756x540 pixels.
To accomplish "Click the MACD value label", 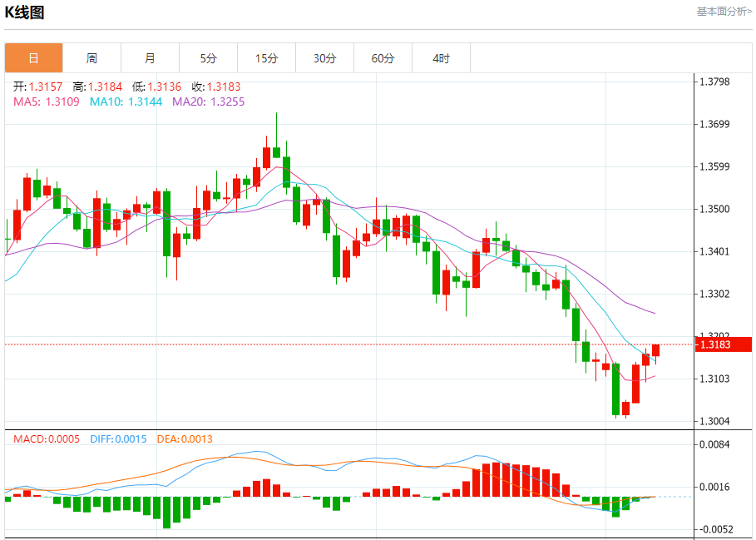I will coord(44,438).
